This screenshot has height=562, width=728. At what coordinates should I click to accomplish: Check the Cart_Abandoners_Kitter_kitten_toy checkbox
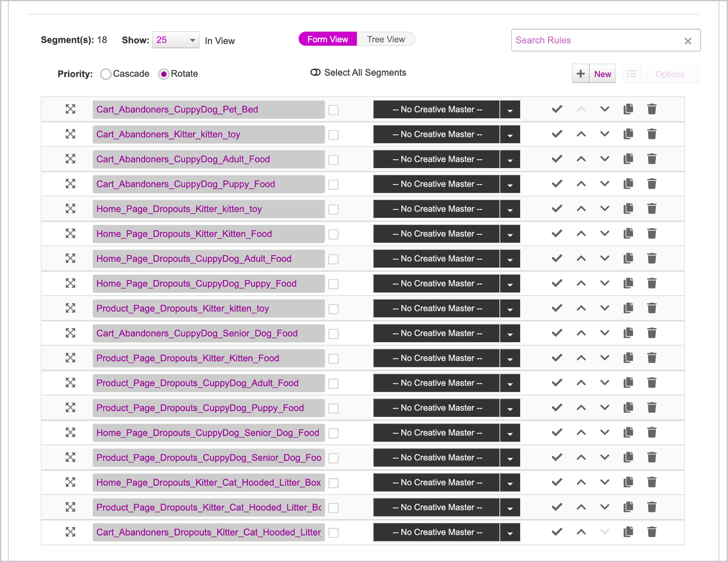[x=333, y=135]
